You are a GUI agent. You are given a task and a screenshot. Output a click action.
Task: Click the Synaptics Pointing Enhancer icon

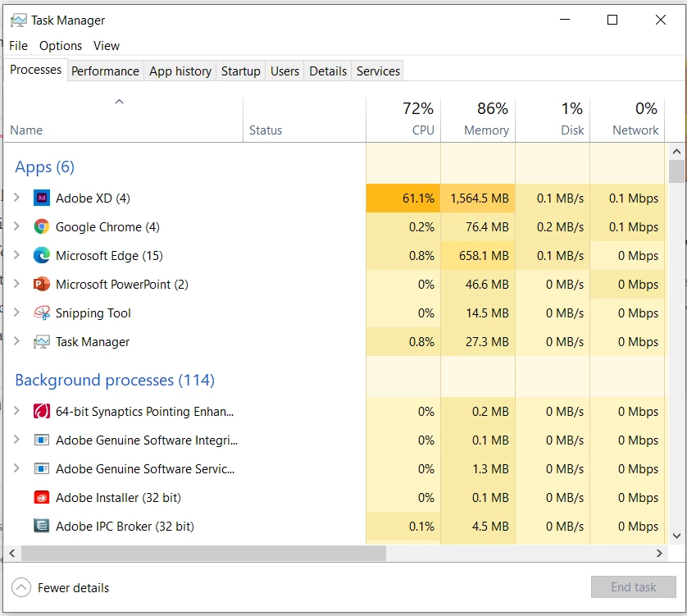(42, 411)
